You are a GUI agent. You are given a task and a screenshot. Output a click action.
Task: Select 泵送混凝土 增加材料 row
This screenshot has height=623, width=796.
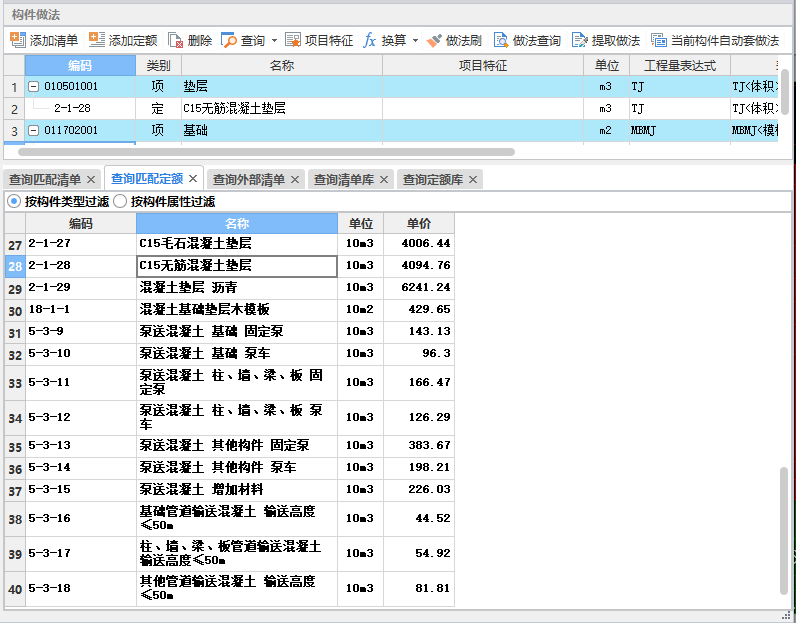229,490
